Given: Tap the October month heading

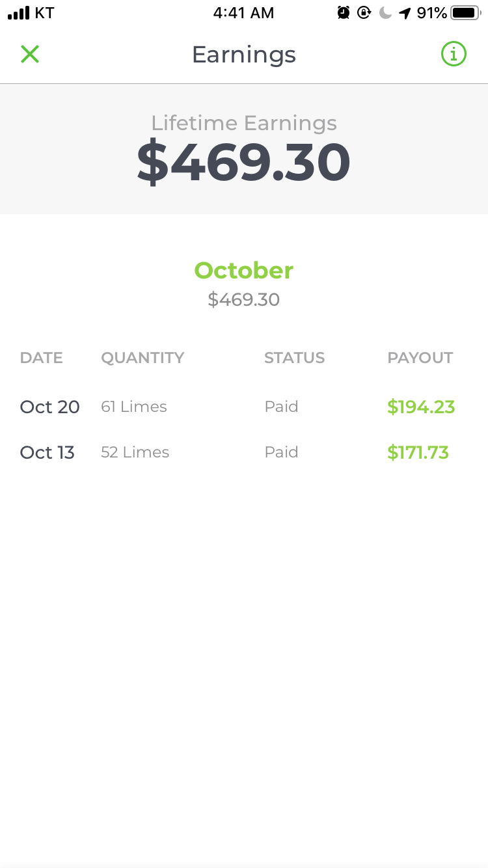Looking at the screenshot, I should [244, 270].
